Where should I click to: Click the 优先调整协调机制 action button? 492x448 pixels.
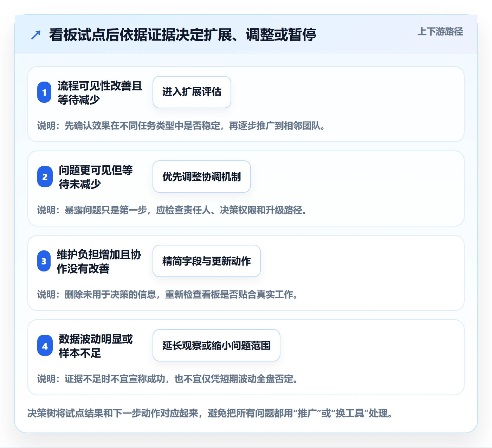click(202, 177)
